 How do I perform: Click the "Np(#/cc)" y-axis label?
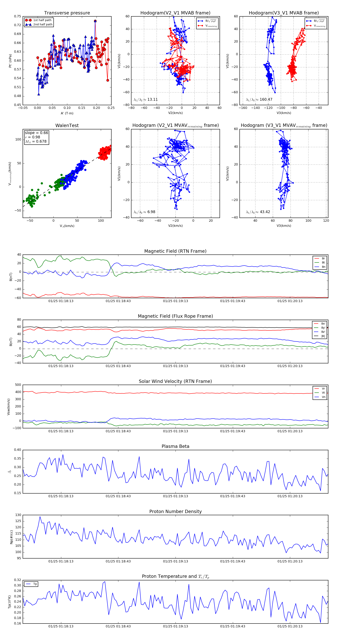pyautogui.click(x=12, y=537)
